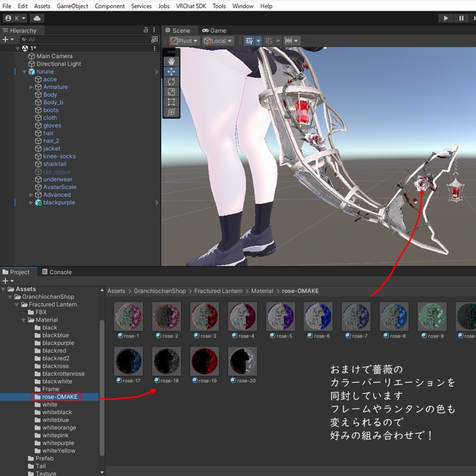The width and height of the screenshot is (476, 476).
Task: Switch to the Game tab
Action: [214, 30]
